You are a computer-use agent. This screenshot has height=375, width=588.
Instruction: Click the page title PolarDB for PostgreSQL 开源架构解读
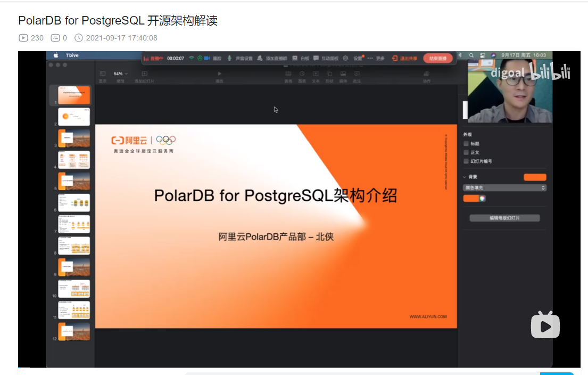click(x=118, y=20)
